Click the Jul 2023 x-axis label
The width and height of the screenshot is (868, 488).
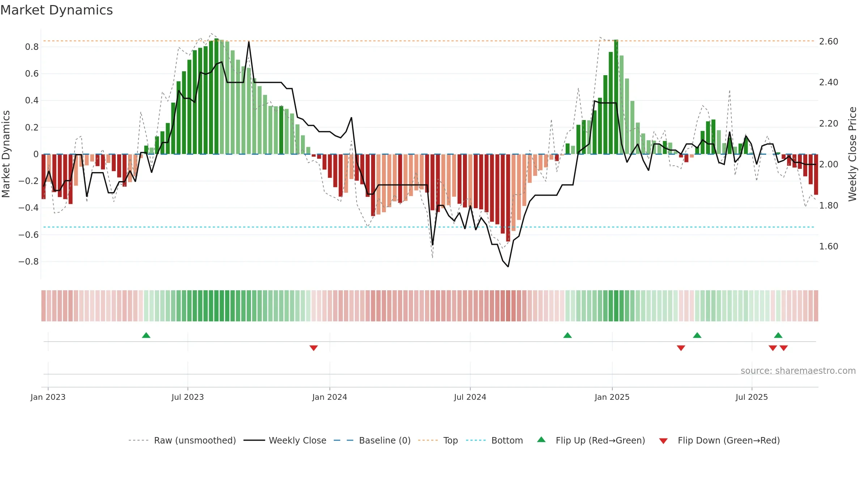click(188, 397)
